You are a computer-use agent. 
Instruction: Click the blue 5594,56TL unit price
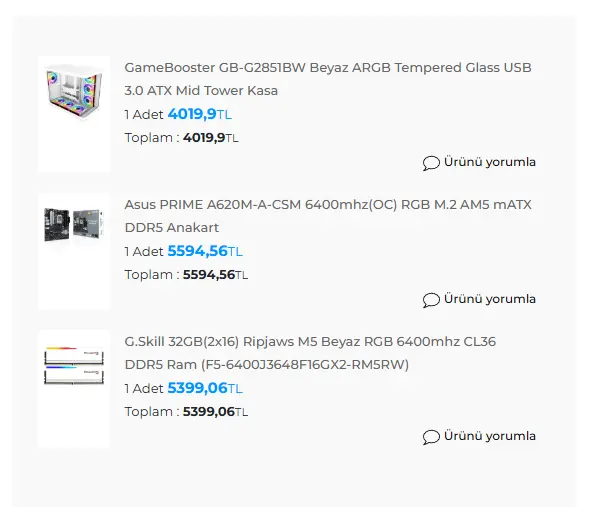[205, 251]
